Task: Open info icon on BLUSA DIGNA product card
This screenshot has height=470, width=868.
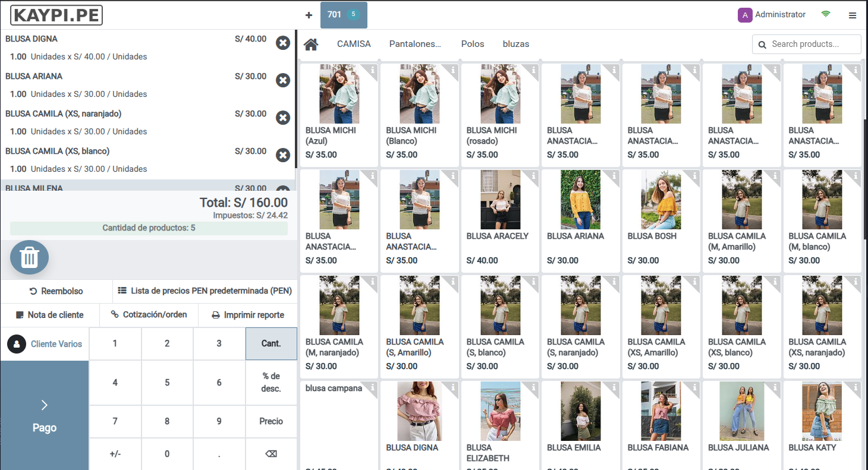Action: click(453, 387)
